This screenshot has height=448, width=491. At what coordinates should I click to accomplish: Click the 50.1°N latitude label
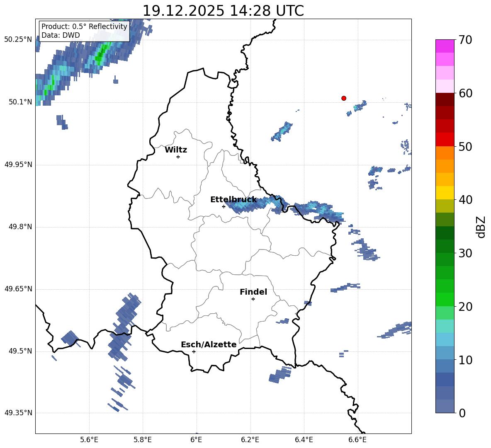(20, 102)
